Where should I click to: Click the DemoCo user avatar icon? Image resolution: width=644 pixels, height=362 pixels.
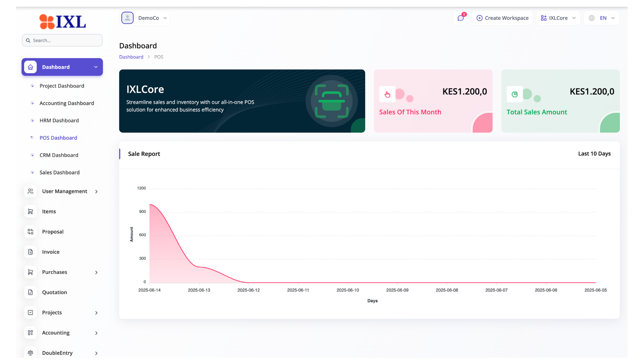click(127, 18)
